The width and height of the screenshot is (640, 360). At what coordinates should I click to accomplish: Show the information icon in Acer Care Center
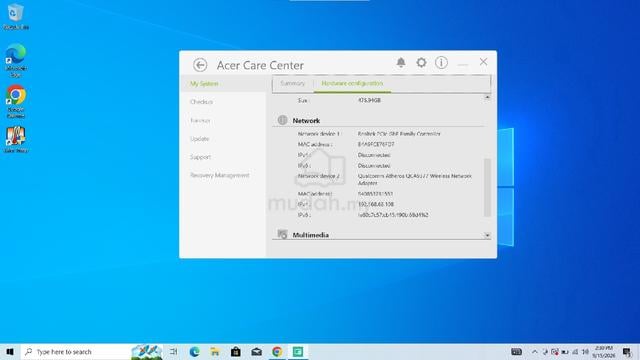click(x=441, y=62)
